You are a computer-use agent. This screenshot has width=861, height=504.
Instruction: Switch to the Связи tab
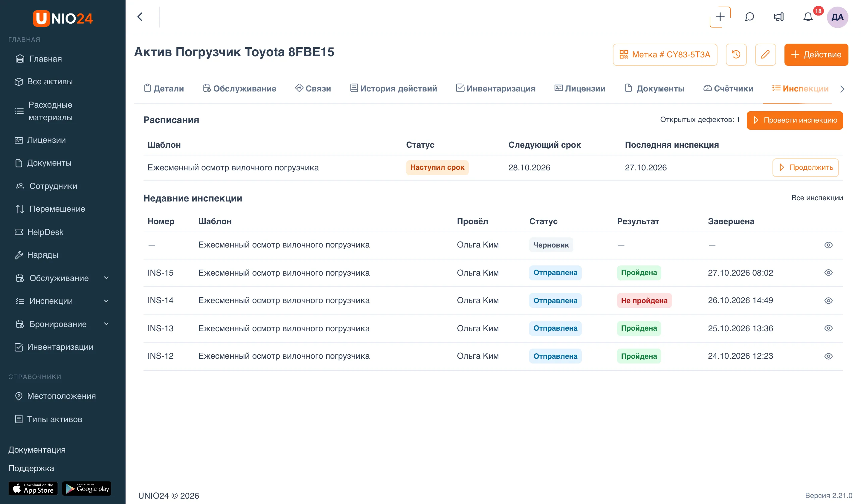[313, 88]
